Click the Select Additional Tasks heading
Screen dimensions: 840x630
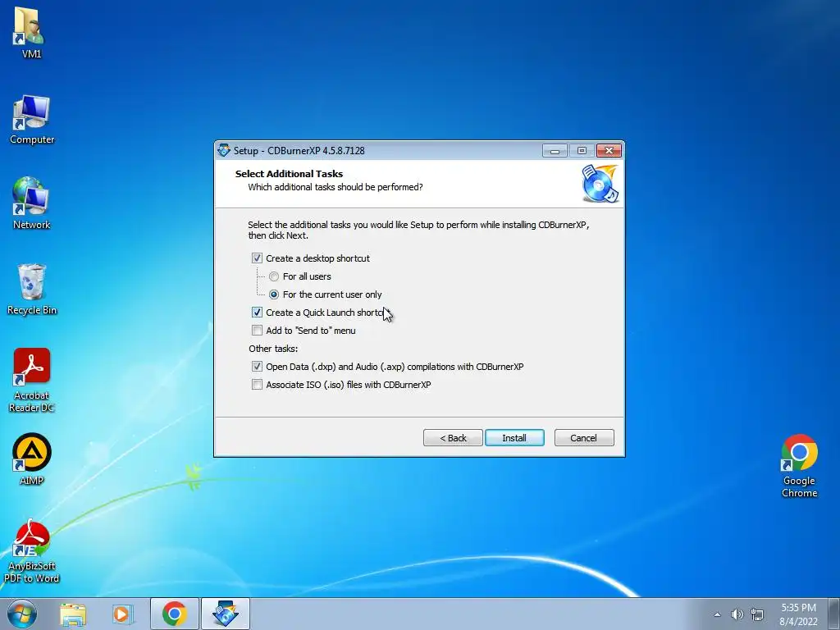click(x=289, y=174)
